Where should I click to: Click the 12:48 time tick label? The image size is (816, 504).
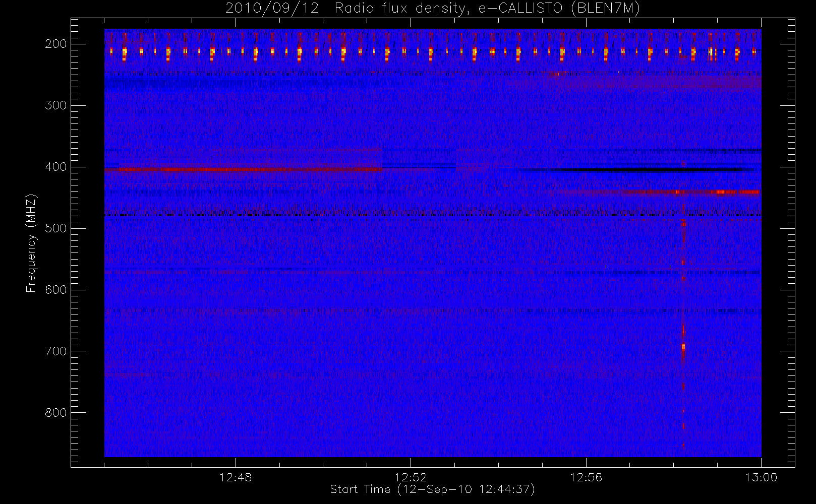pos(236,477)
